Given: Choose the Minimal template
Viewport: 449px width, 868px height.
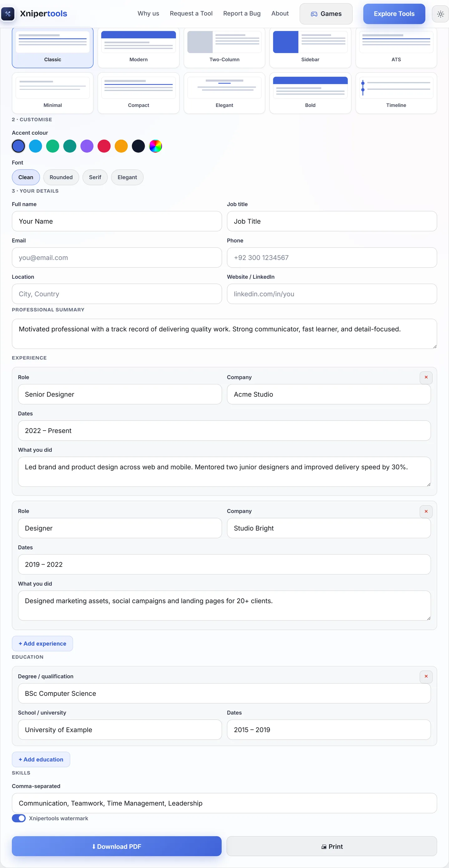Looking at the screenshot, I should tap(53, 93).
